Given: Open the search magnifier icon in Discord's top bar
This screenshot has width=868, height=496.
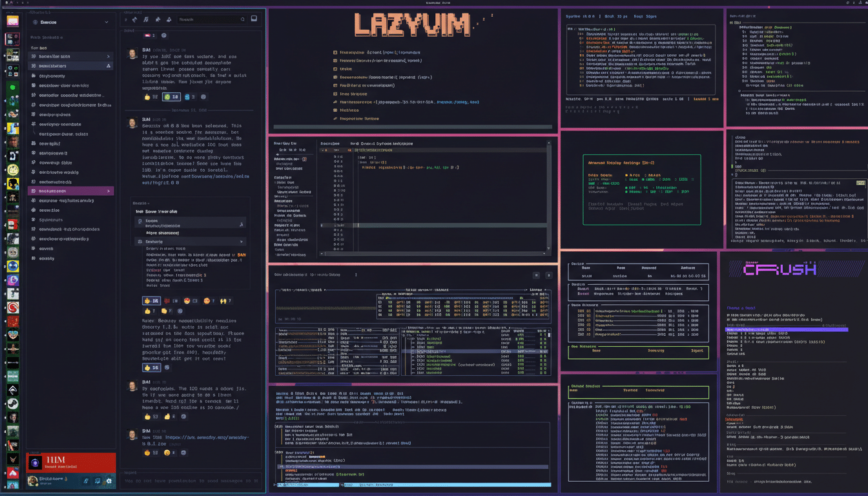Looking at the screenshot, I should [x=243, y=19].
